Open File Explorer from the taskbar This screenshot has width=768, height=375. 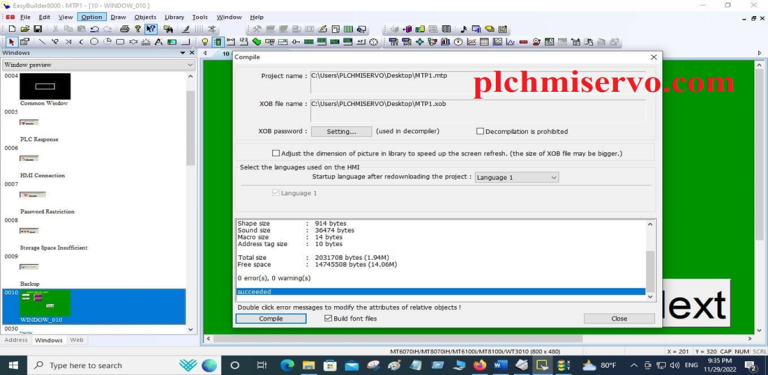coord(309,365)
